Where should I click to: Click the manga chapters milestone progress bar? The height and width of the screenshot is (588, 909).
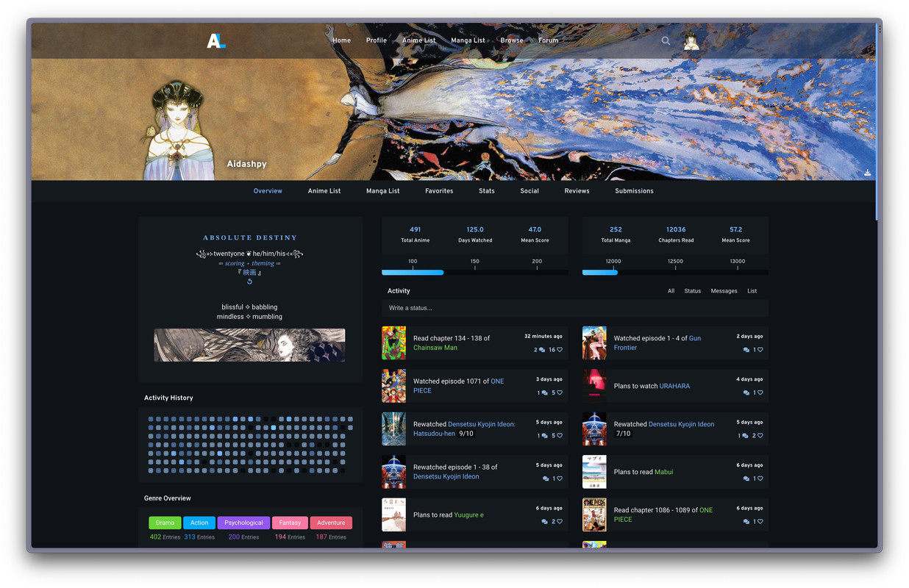(x=675, y=273)
